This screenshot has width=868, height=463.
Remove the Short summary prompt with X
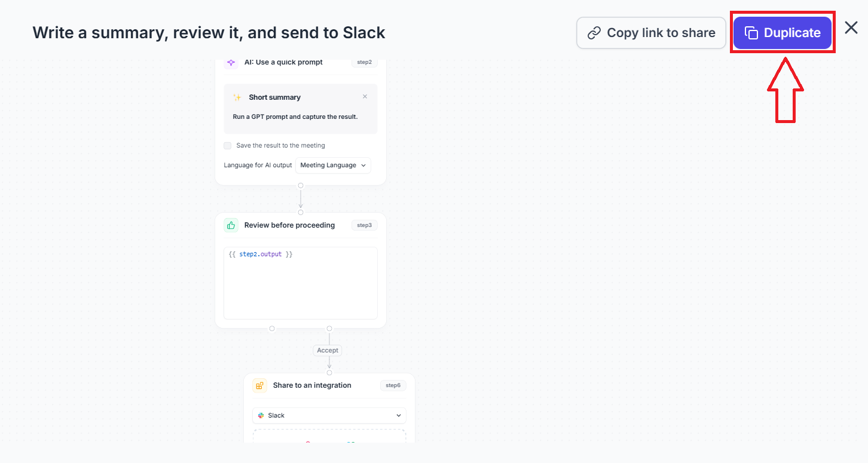click(x=365, y=97)
